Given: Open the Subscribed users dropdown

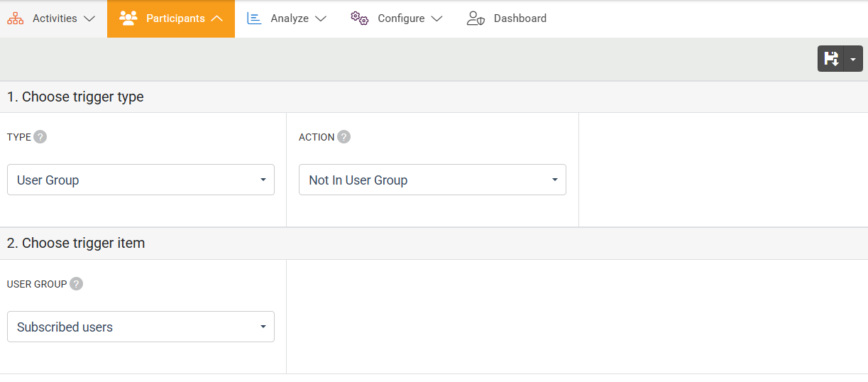Looking at the screenshot, I should pyautogui.click(x=141, y=327).
